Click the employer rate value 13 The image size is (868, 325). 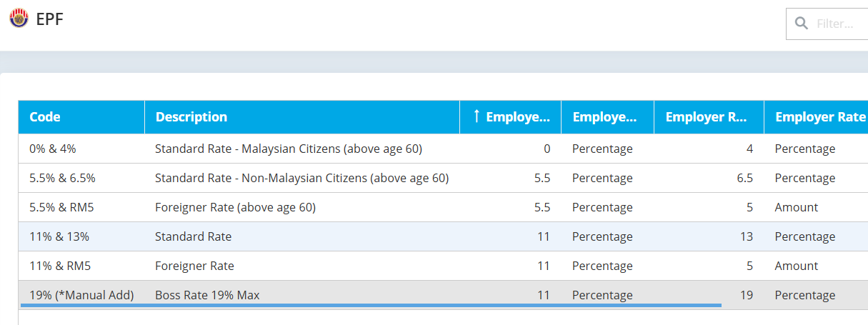coord(747,237)
